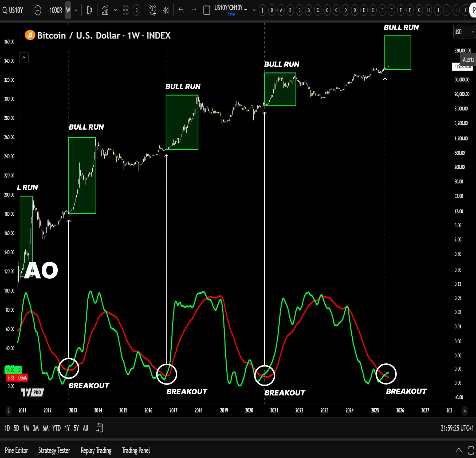This screenshot has height=458, width=476.
Task: Start bar replay with the rewind icon
Action: tap(166, 10)
